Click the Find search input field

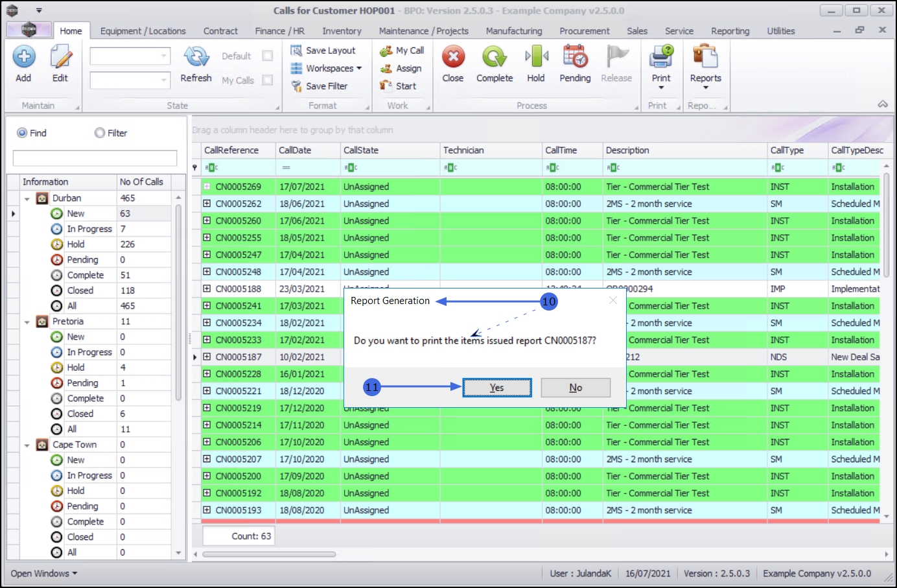[95, 158]
